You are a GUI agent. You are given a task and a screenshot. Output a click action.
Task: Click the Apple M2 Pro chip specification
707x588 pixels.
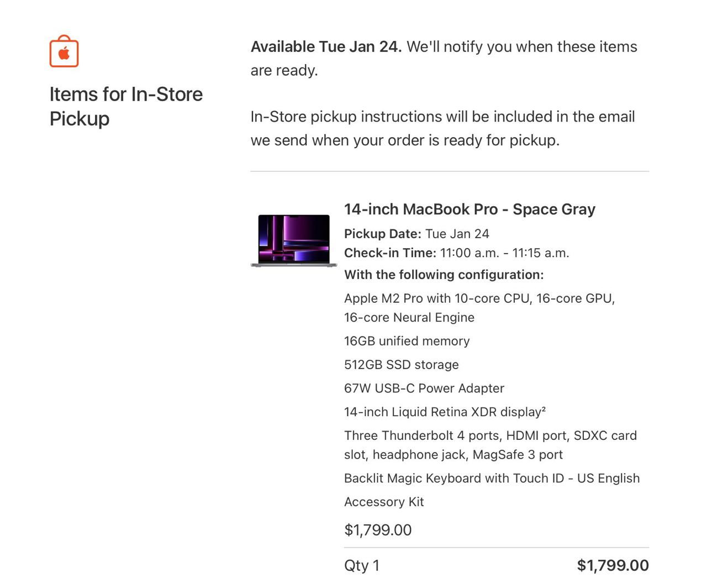click(x=479, y=307)
